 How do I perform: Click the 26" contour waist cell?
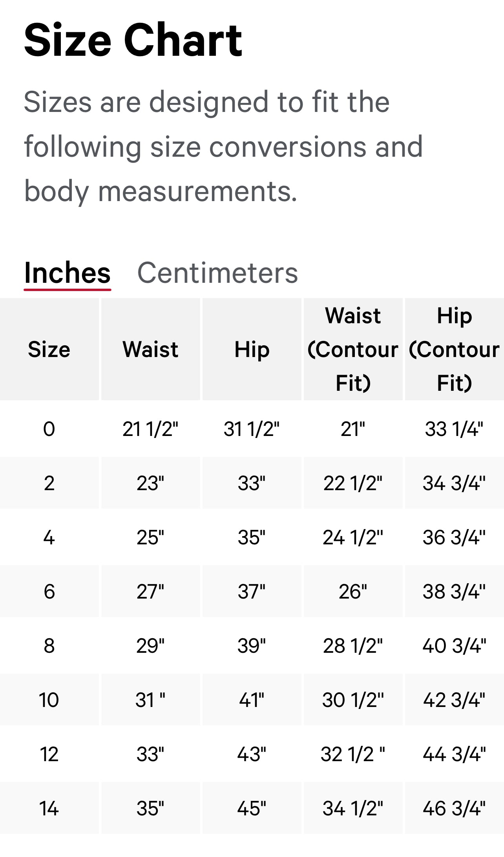click(x=353, y=591)
